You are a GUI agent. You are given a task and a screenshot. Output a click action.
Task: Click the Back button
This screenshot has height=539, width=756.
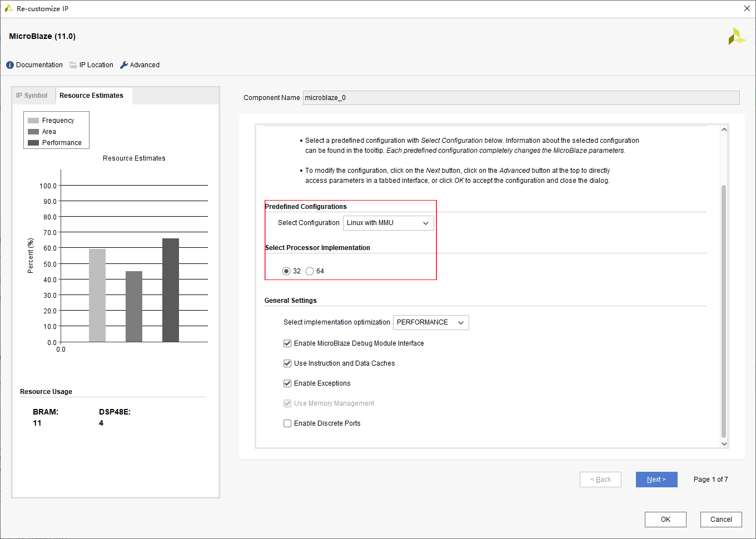click(x=600, y=480)
